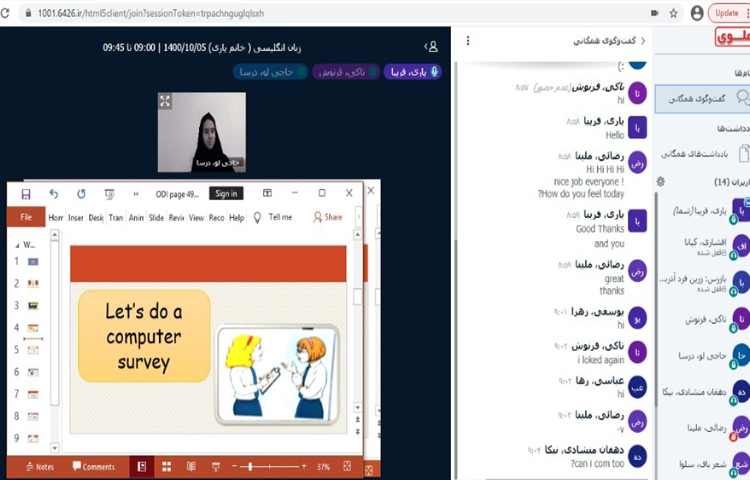Click the webcam video of حاجی لو درسا
Viewport: 750px width, 480px height.
point(202,132)
